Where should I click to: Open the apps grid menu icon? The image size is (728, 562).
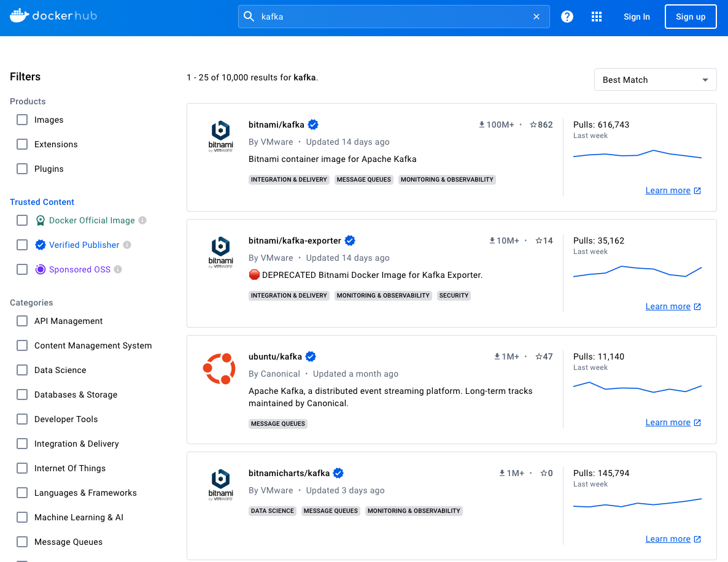coord(597,17)
